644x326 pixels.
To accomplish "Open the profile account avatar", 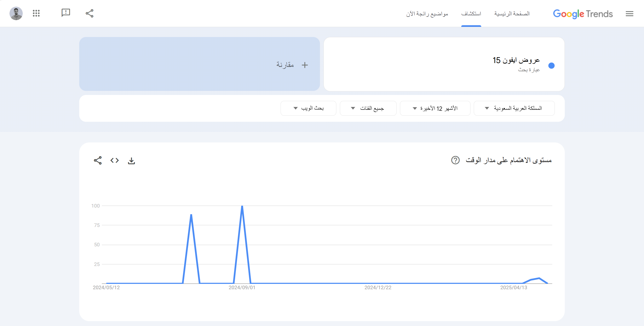I will coord(16,13).
